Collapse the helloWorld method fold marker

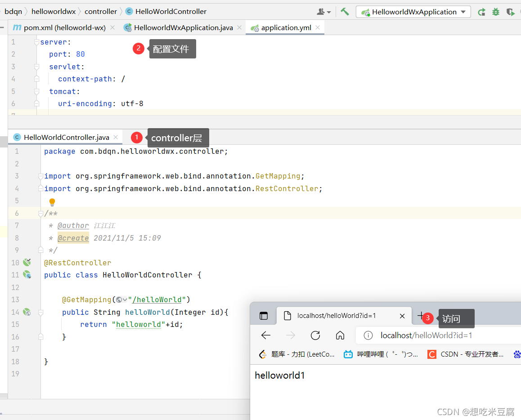click(40, 312)
